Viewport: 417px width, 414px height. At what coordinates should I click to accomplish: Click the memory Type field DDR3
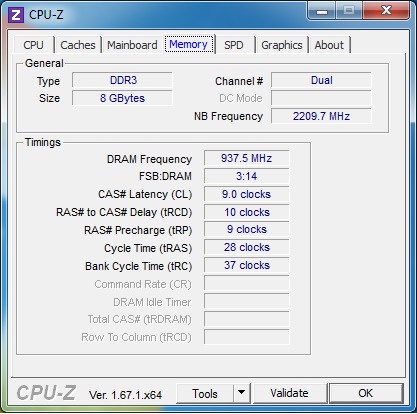point(122,80)
